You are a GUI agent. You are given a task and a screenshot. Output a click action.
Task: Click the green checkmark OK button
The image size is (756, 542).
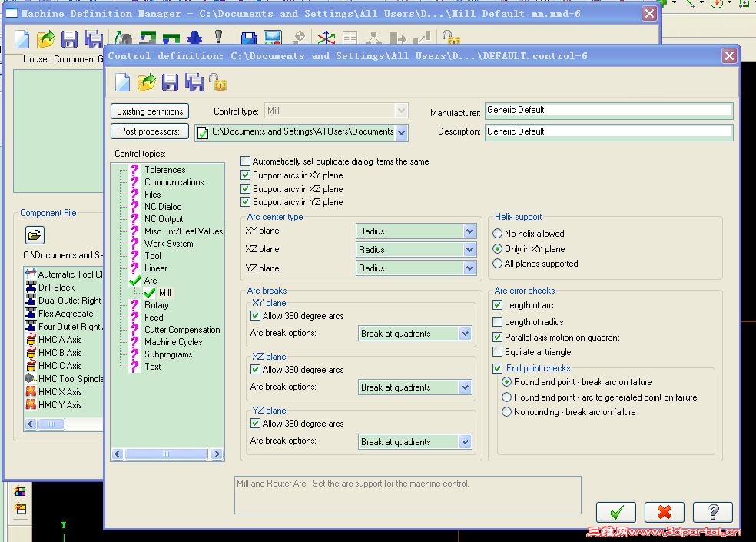(616, 512)
